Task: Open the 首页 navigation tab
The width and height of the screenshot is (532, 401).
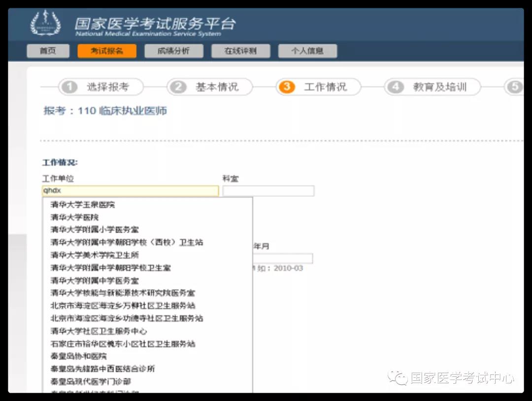Action: coord(48,51)
